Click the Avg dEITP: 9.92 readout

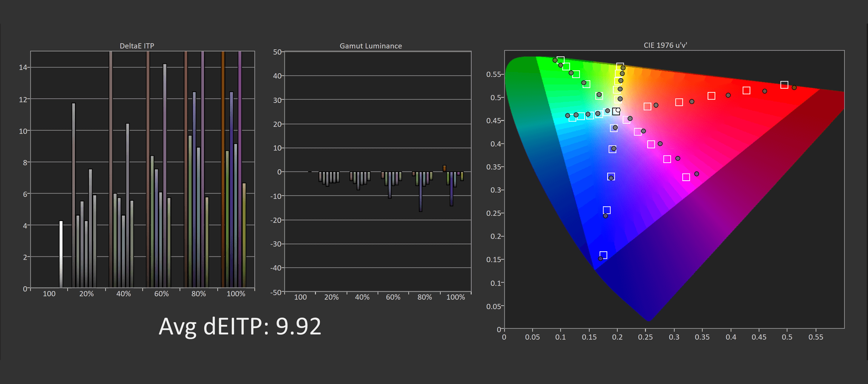tap(240, 326)
